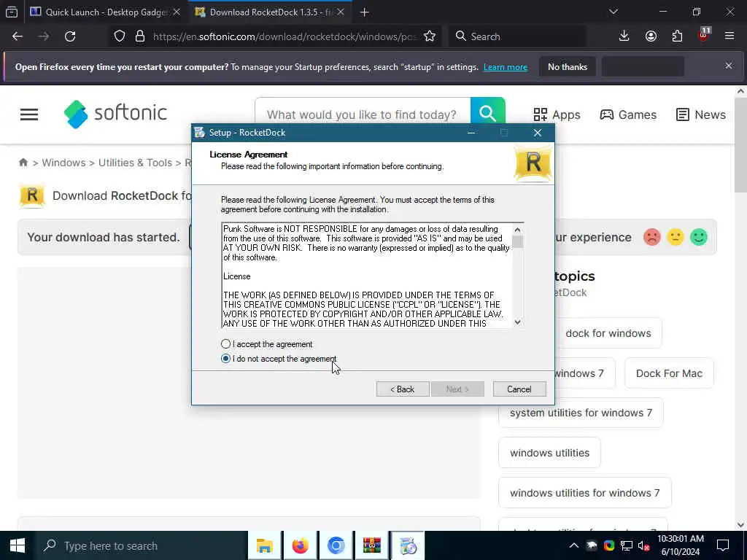Click 'No thanks' in startup notification
The width and height of the screenshot is (747, 560).
[568, 66]
